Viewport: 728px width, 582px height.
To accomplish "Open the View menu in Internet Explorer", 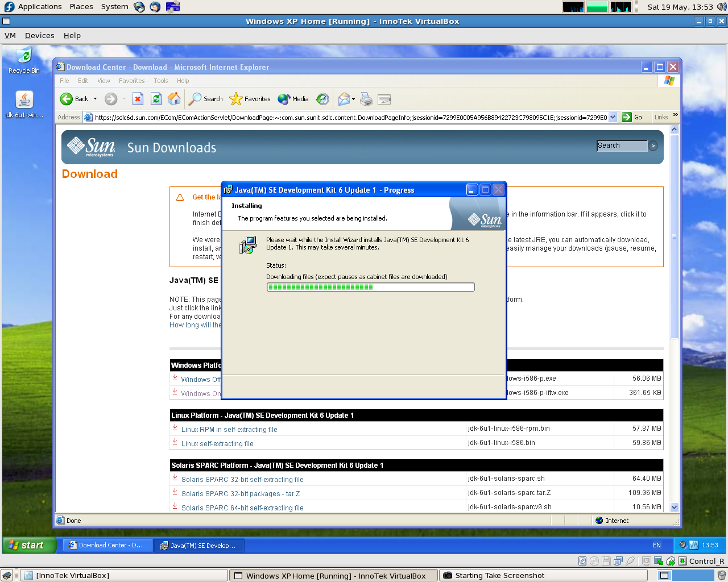I will click(104, 81).
